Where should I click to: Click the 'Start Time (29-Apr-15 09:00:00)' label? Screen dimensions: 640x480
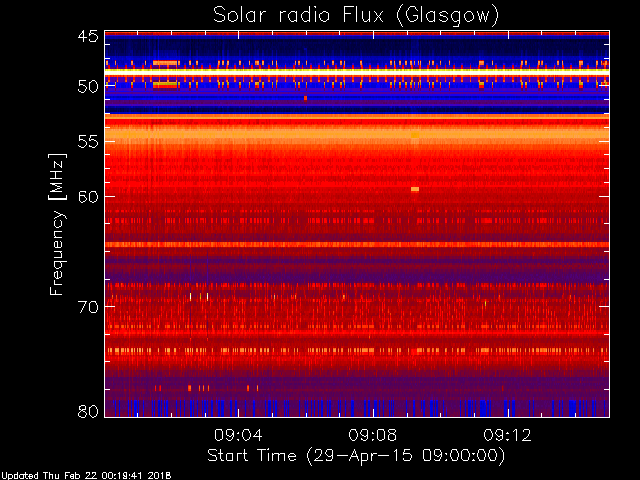pos(356,456)
